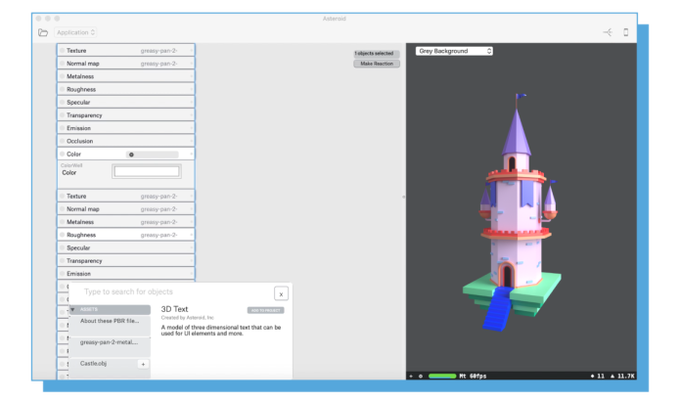Click the Color slider handle

click(131, 154)
